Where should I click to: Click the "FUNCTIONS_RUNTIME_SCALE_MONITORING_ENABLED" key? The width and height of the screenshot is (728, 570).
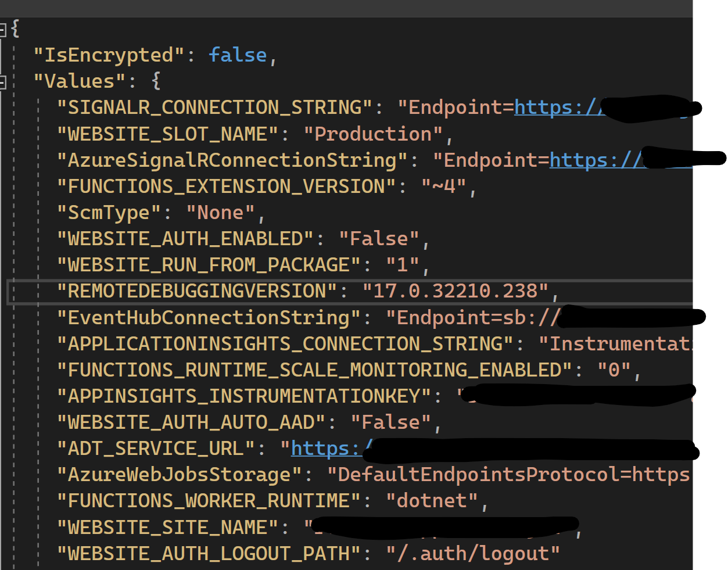point(314,370)
